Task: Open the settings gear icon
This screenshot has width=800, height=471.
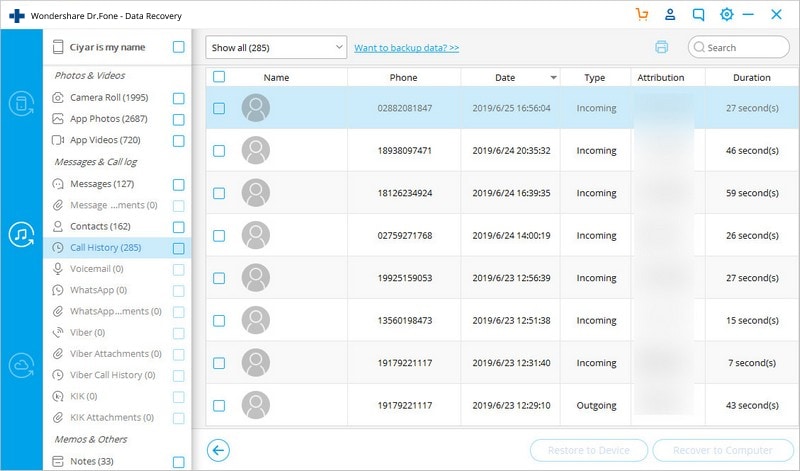Action: point(727,14)
